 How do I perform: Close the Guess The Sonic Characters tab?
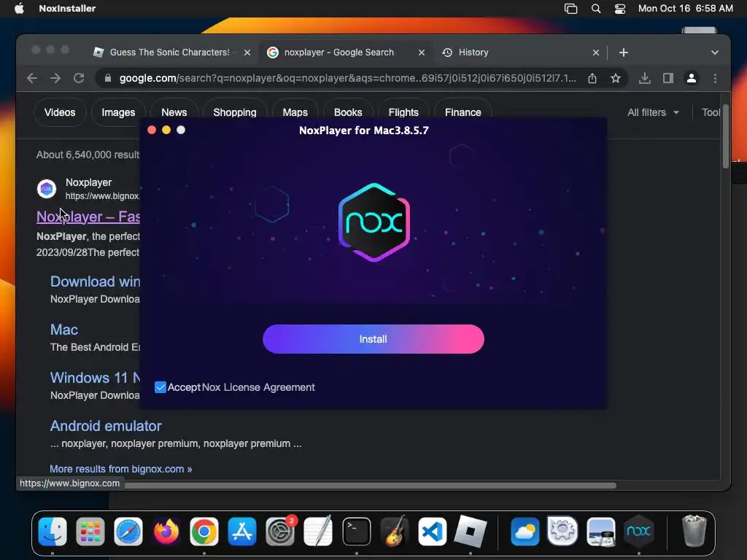247,52
